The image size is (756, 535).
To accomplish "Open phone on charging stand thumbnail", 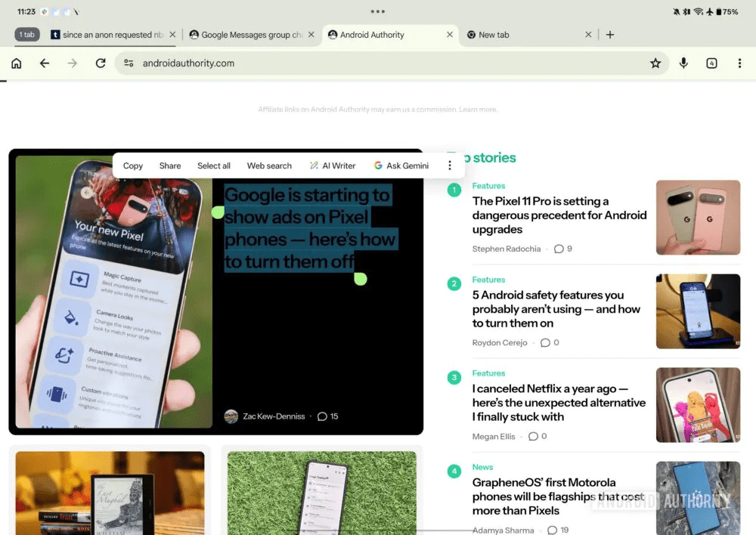I will click(698, 311).
